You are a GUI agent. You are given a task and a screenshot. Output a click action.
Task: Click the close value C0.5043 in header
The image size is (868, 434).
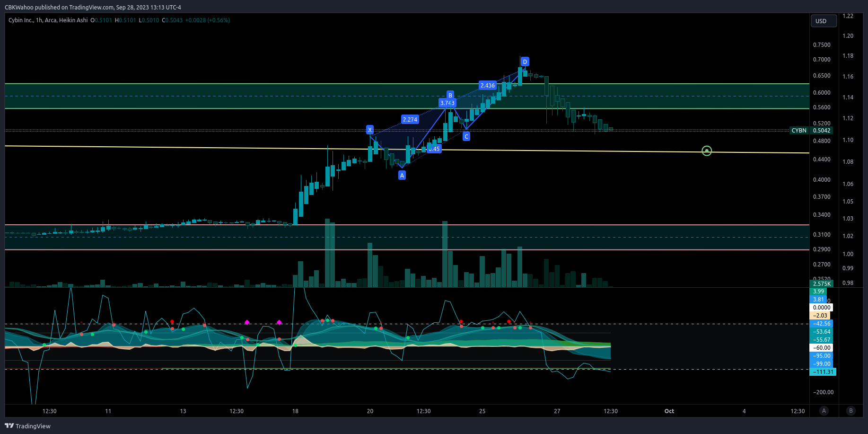(172, 20)
